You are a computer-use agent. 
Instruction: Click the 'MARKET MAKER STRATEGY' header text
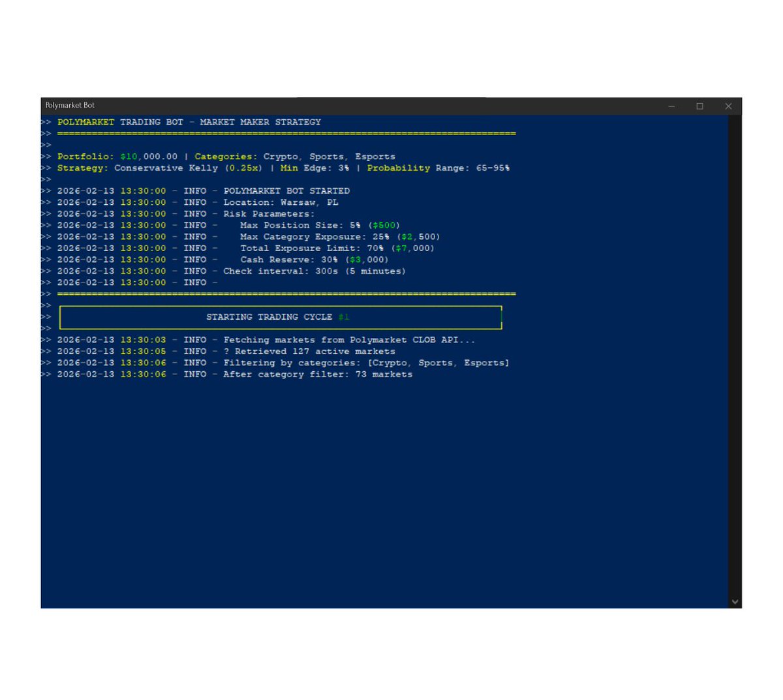[x=260, y=122]
